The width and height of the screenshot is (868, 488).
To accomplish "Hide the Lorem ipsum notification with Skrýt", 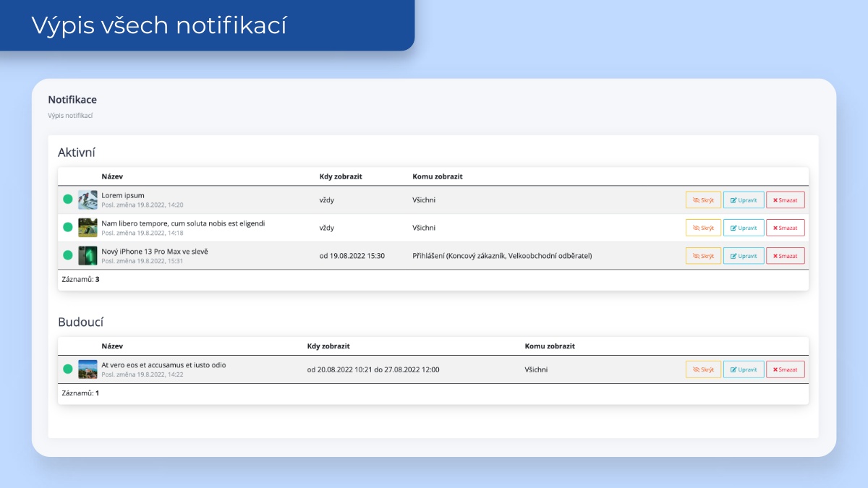I will click(703, 200).
